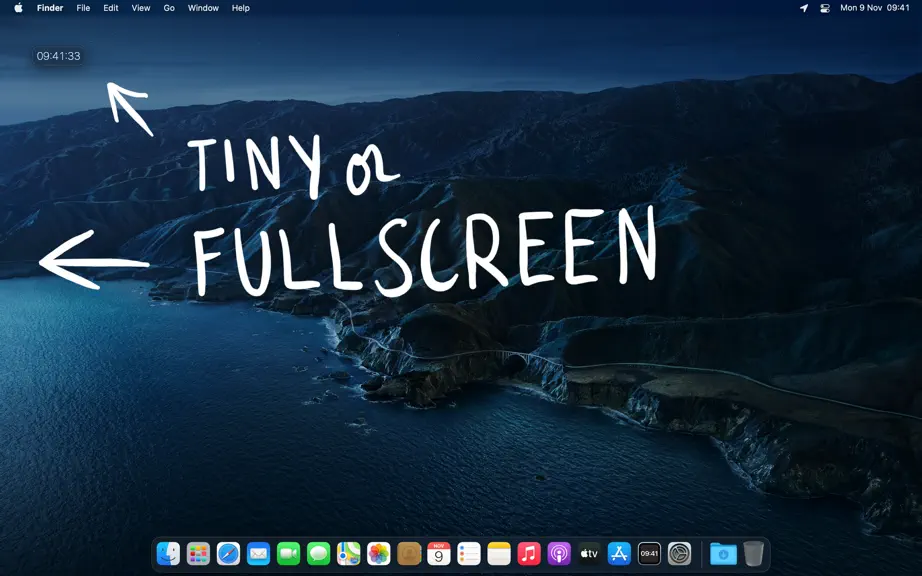Open the Window menu

203,8
